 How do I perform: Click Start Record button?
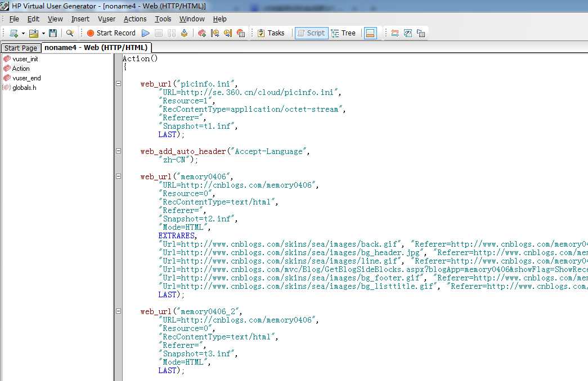pos(111,33)
